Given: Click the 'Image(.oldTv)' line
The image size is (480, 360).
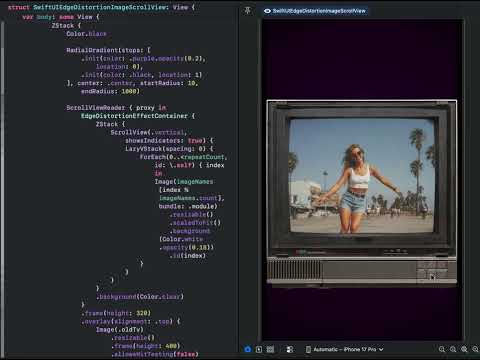Looking at the screenshot, I should pos(120,330).
